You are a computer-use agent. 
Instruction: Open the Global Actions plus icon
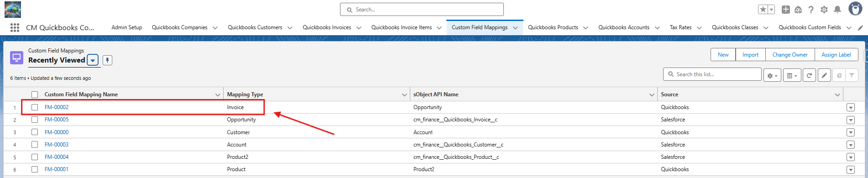[786, 10]
